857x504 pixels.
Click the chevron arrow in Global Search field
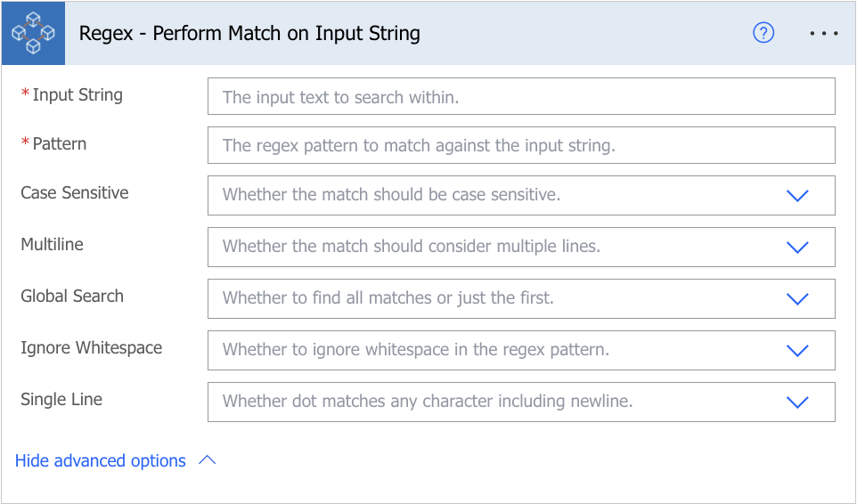(x=797, y=298)
